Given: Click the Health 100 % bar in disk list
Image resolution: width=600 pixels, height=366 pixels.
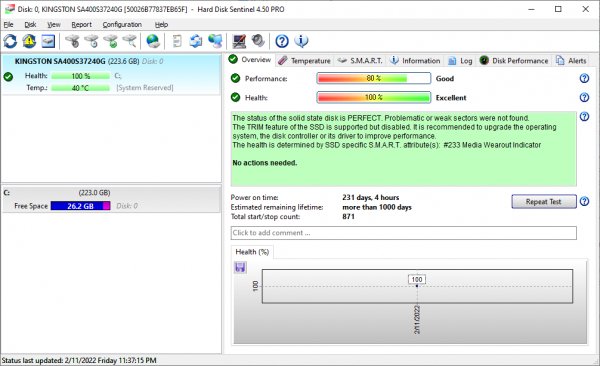Looking at the screenshot, I should click(80, 76).
